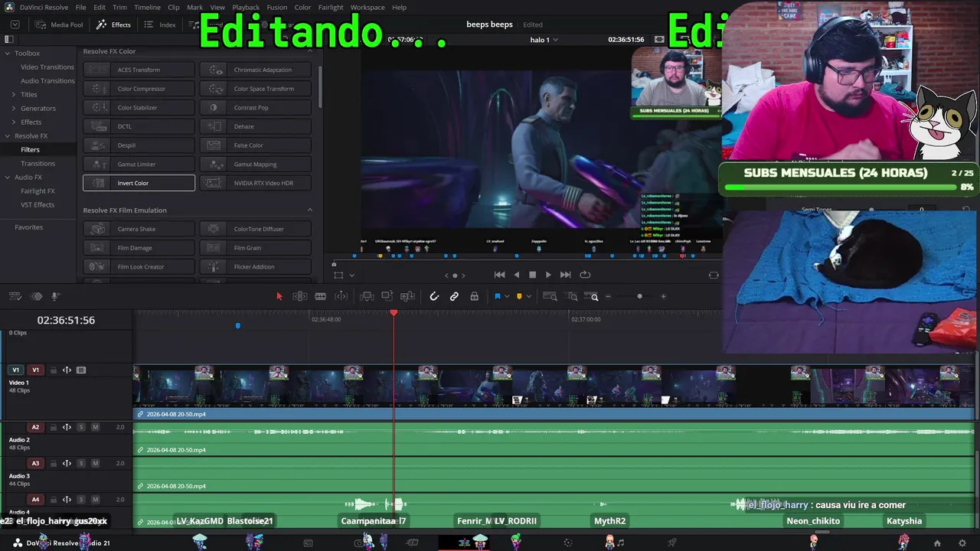Open the Fairlight menu

click(331, 7)
